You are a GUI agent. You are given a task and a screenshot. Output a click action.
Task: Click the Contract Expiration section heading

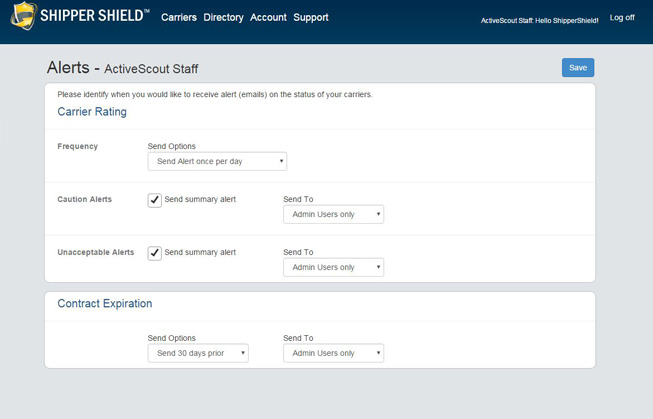[105, 303]
